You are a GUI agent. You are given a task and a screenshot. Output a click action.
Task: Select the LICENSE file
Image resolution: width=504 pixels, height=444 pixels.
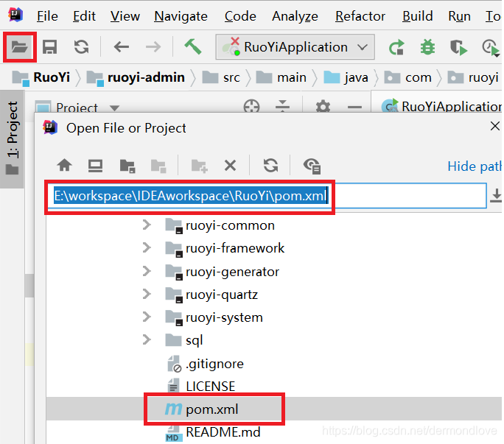[274, 386]
